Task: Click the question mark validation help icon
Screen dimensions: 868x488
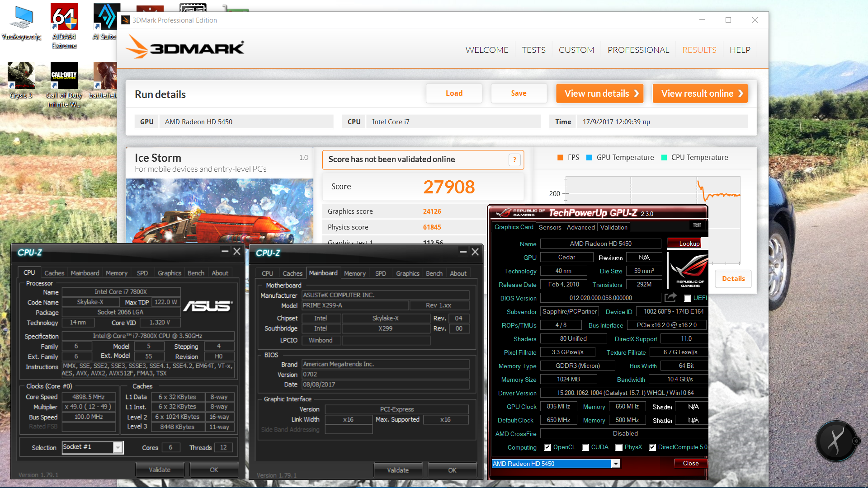Action: tap(514, 160)
